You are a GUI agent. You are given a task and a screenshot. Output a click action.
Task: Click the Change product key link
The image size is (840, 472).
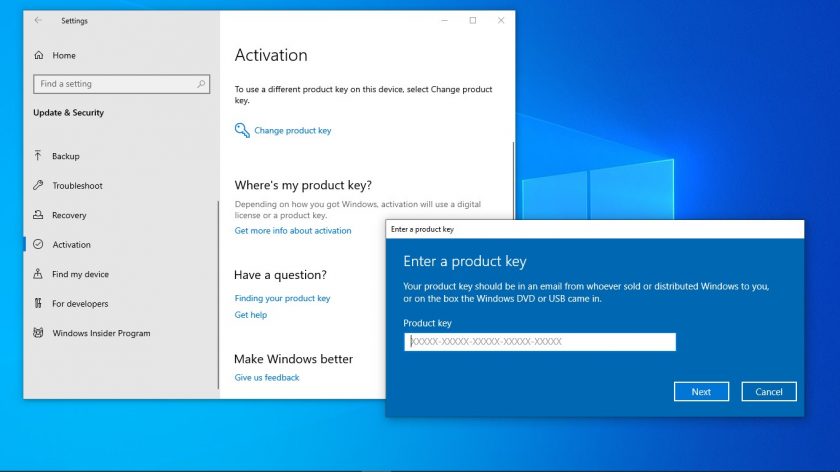point(292,130)
